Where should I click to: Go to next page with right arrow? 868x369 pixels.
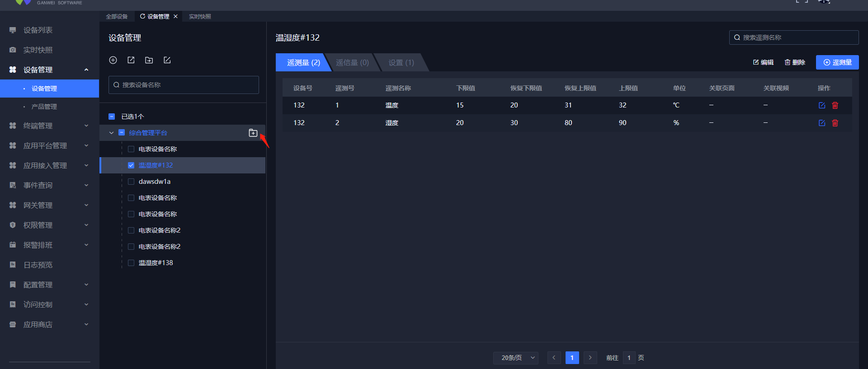point(590,358)
